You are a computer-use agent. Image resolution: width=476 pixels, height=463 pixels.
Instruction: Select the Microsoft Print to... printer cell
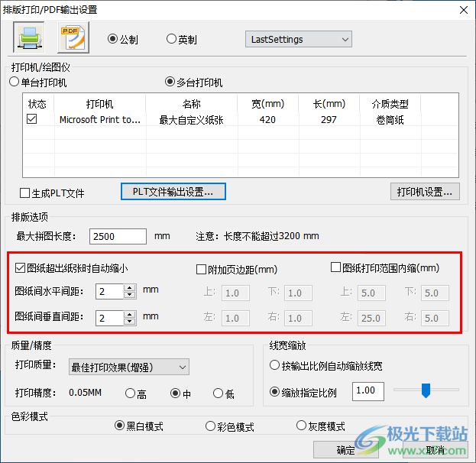100,120
